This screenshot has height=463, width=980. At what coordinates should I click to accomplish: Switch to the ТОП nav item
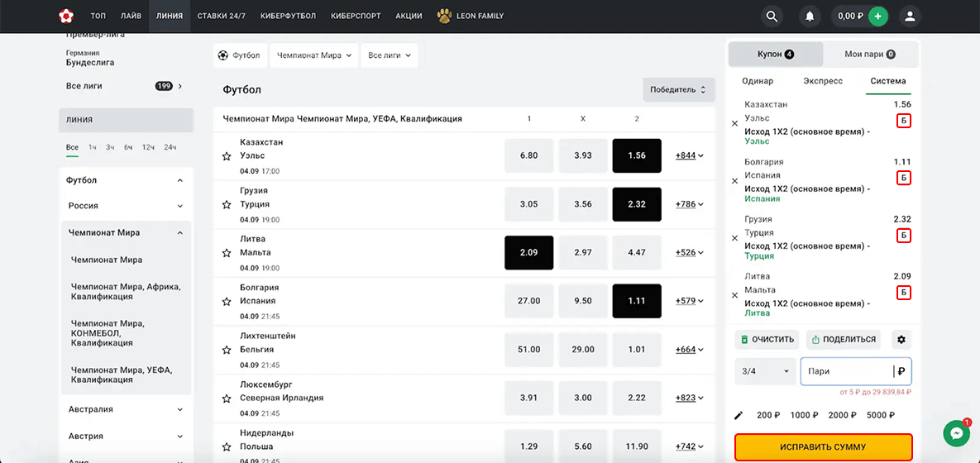[98, 17]
